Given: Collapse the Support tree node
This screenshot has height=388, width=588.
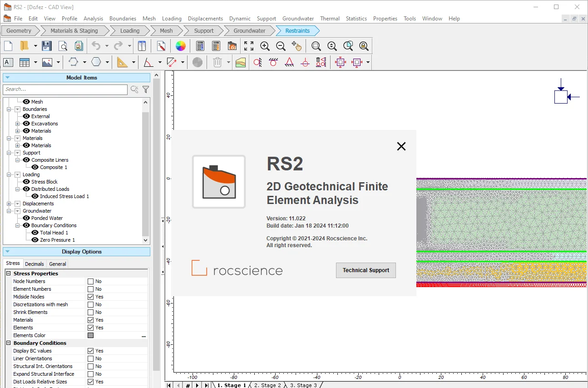Looking at the screenshot, I should tap(9, 153).
